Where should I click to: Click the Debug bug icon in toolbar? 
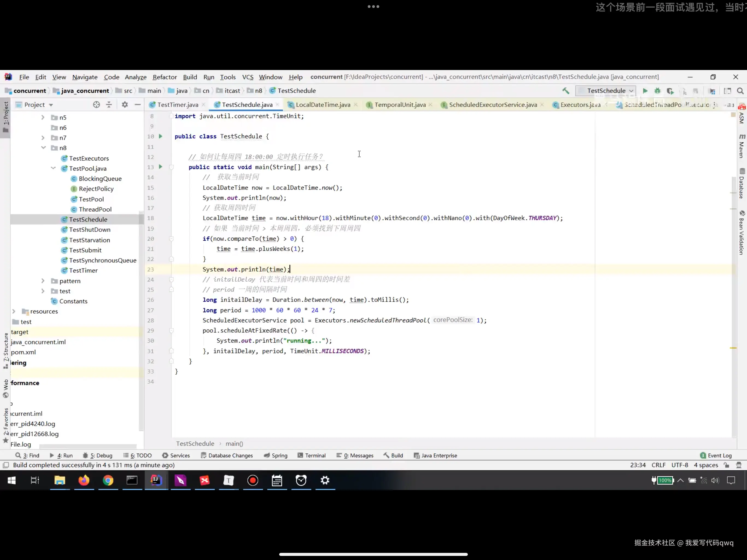coord(657,91)
